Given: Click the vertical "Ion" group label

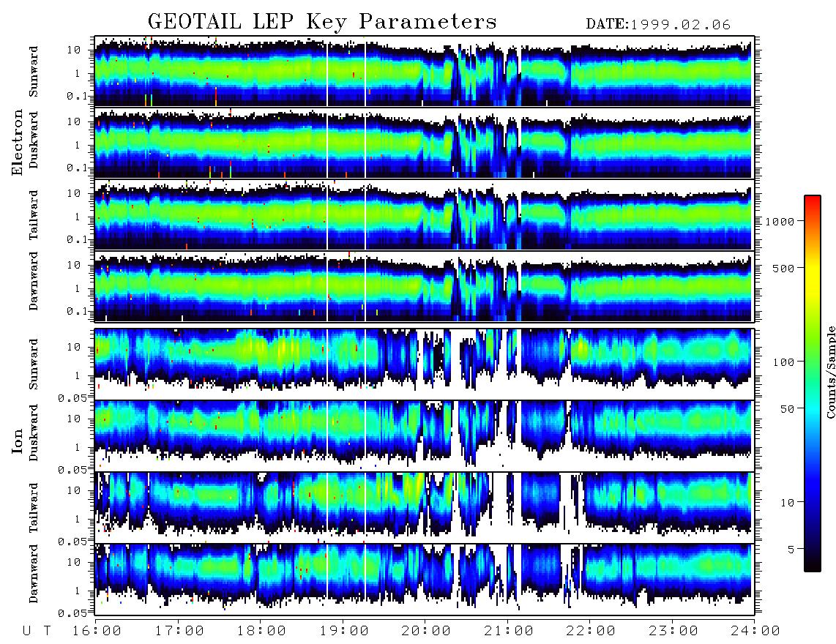Looking at the screenshot, I should tap(18, 441).
